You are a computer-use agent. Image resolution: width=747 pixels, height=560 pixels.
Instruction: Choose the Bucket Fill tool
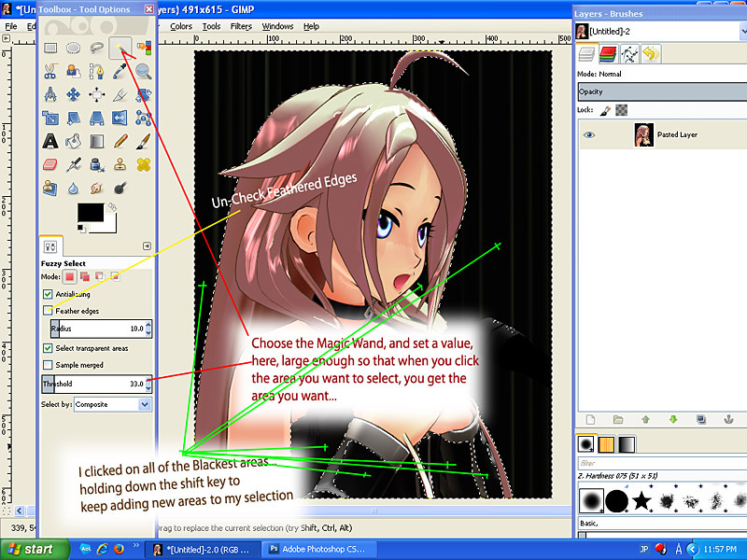coord(73,142)
